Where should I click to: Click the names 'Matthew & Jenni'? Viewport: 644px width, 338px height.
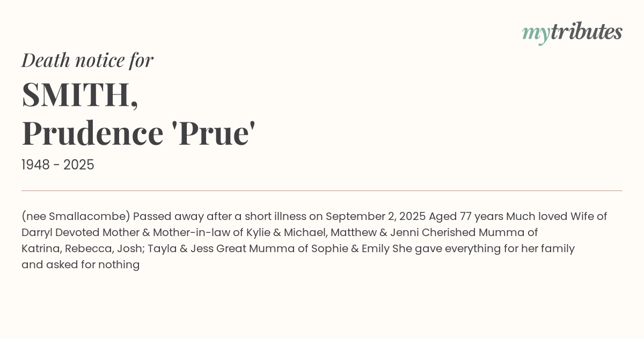pyautogui.click(x=374, y=232)
